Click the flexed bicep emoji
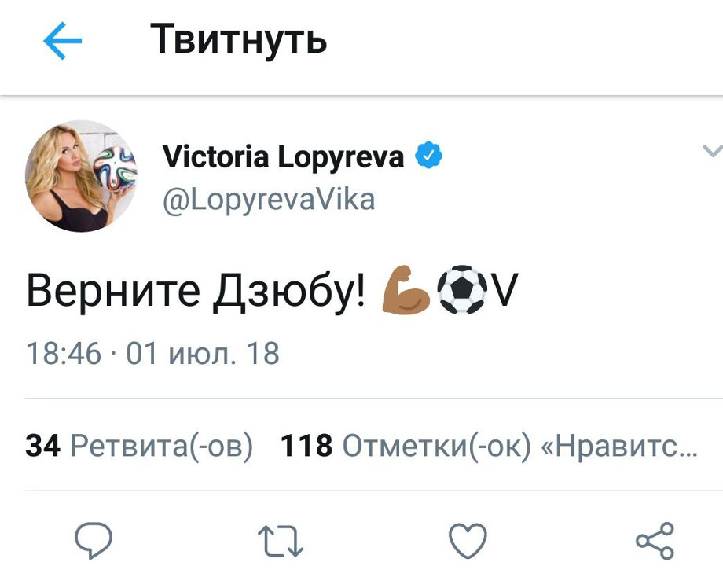Screen dimensions: 723x588 click(406, 292)
